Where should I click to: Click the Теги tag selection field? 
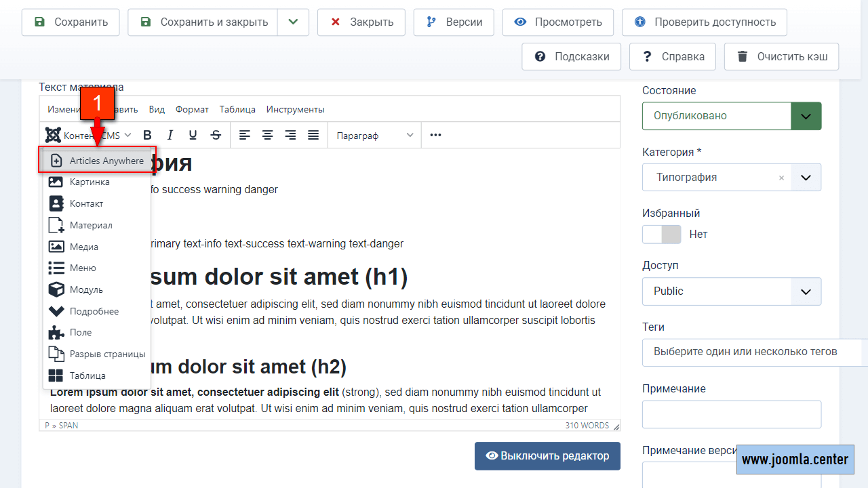coord(745,352)
